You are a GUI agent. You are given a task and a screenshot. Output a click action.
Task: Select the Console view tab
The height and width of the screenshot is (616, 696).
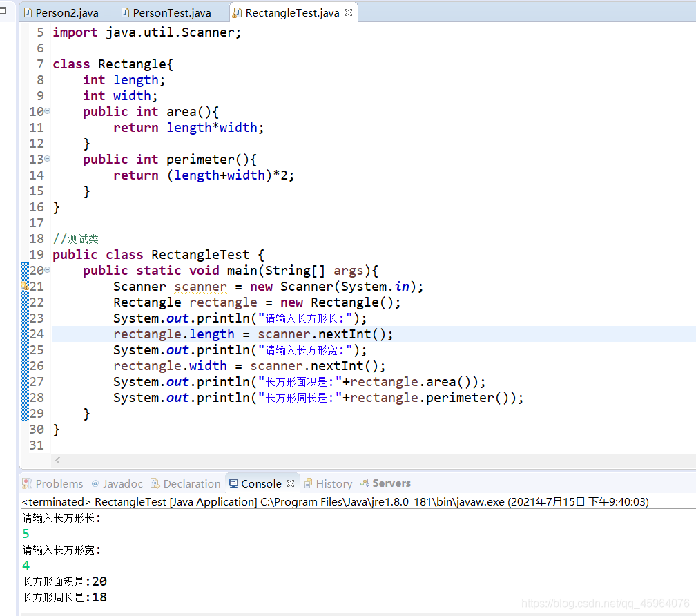click(261, 483)
